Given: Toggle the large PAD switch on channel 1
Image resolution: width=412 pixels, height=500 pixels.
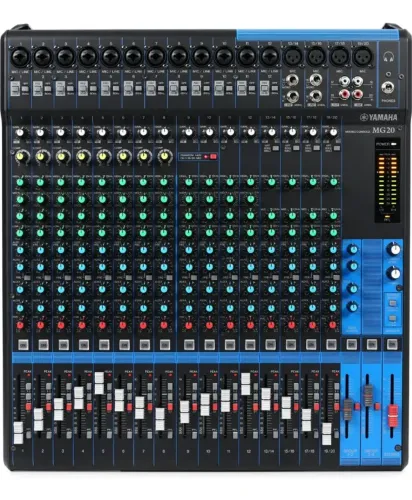Looking at the screenshot, I should point(15,89).
